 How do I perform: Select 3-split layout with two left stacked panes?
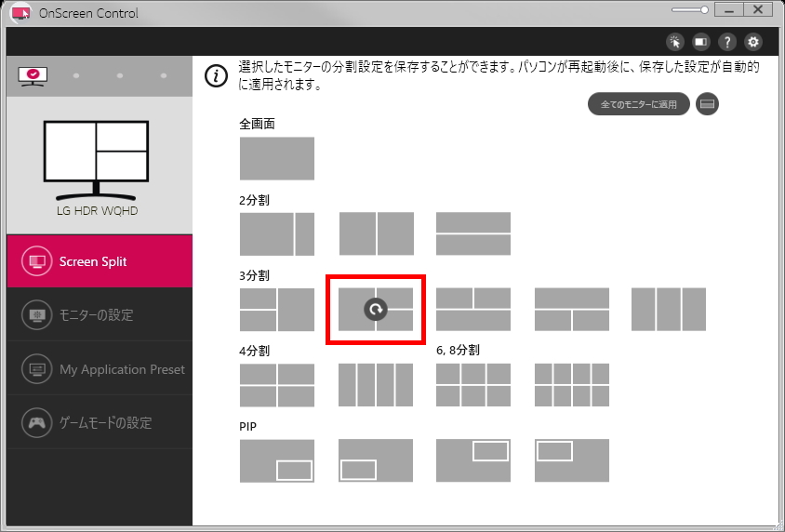click(277, 310)
